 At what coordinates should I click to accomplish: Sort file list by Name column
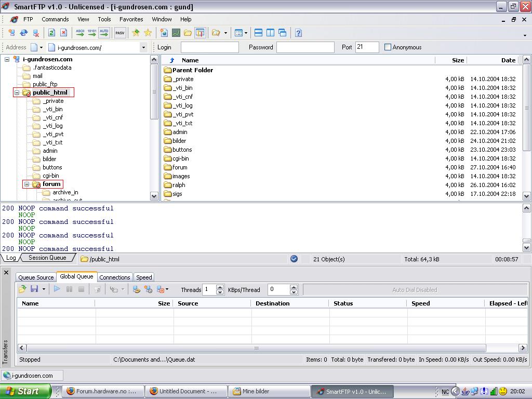coord(190,60)
